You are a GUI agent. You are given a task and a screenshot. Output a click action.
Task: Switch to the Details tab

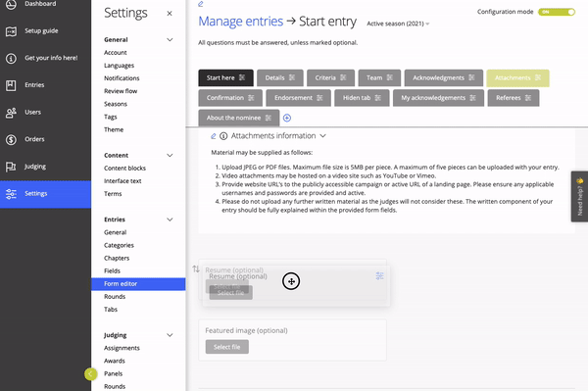(x=280, y=78)
